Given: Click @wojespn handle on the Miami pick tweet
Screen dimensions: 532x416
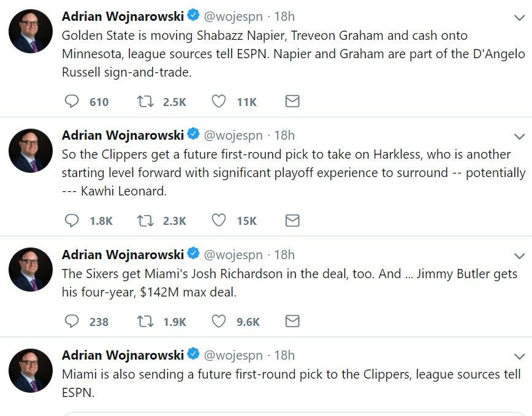Looking at the screenshot, I should pos(232,355).
